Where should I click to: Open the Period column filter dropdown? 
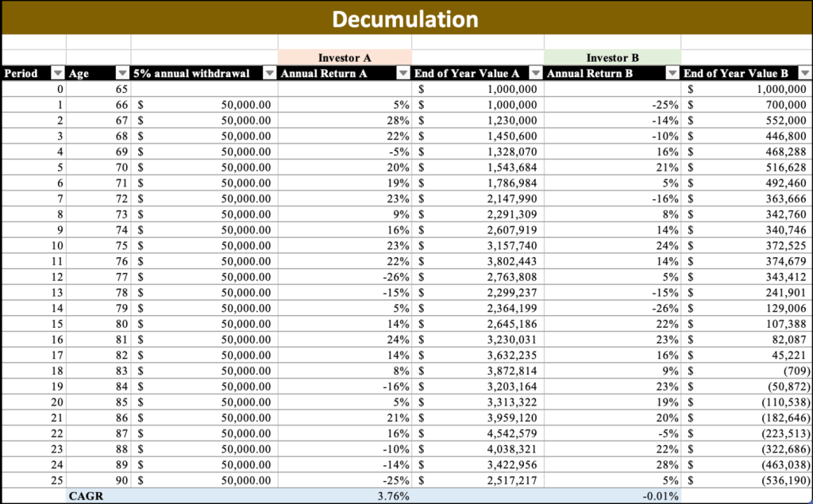[x=57, y=74]
